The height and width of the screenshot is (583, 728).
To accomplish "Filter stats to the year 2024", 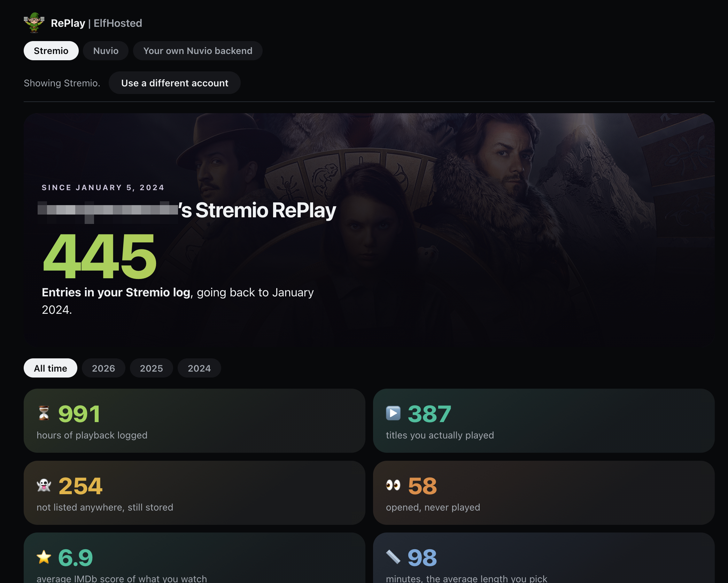I will coord(199,368).
